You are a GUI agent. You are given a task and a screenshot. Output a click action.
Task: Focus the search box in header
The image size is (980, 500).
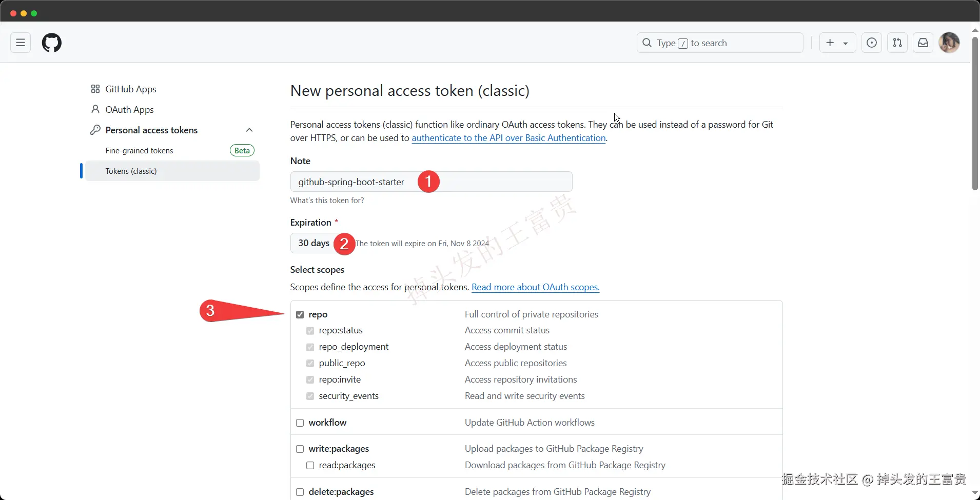pos(720,43)
